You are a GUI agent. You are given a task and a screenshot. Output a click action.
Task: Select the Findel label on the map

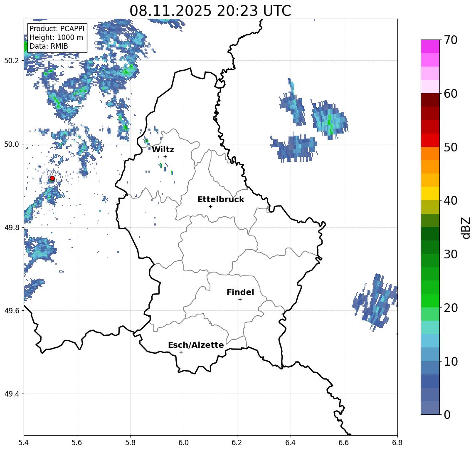[240, 292]
